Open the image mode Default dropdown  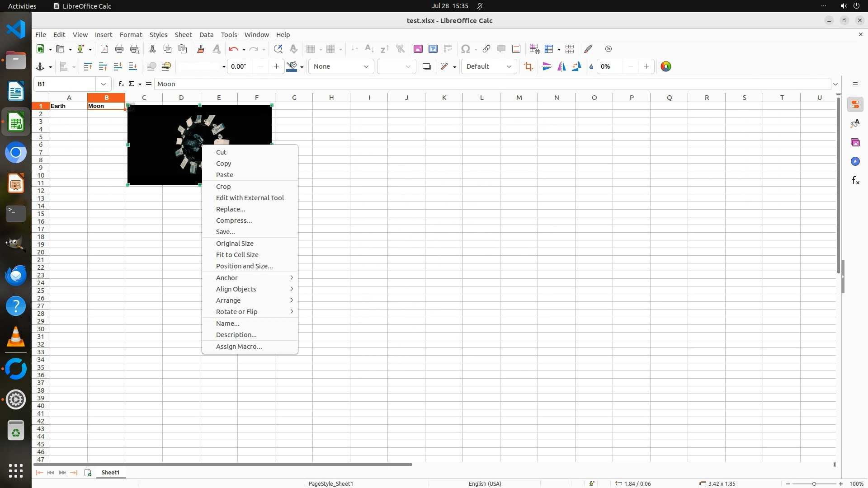(x=489, y=66)
